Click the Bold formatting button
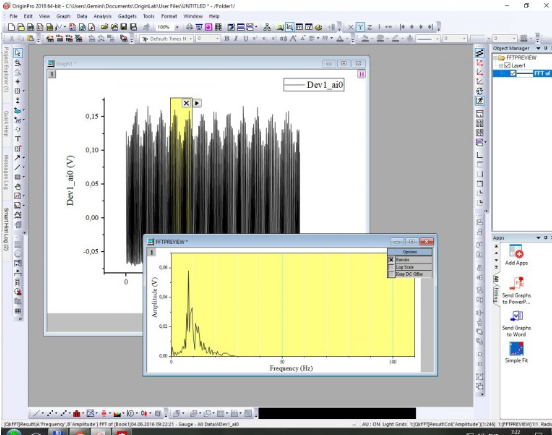Image resolution: width=552 pixels, height=435 pixels. [x=227, y=39]
